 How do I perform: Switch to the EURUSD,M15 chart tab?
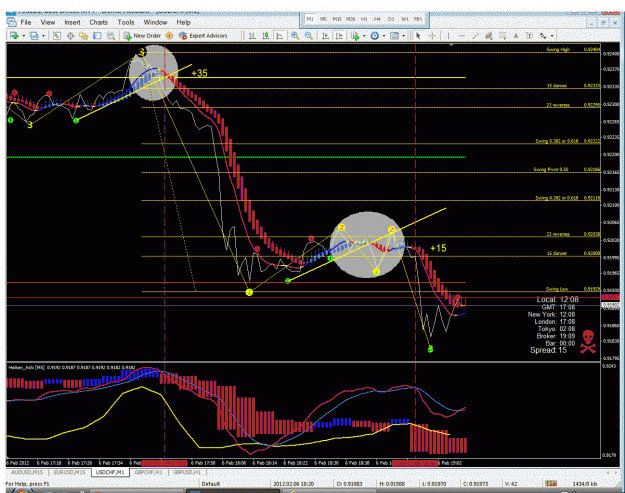69,472
